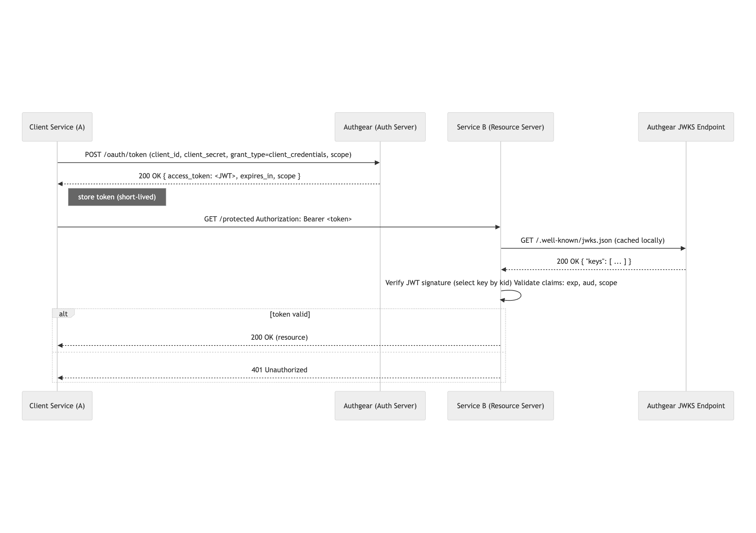Select the "alt" fragment label

click(x=63, y=314)
